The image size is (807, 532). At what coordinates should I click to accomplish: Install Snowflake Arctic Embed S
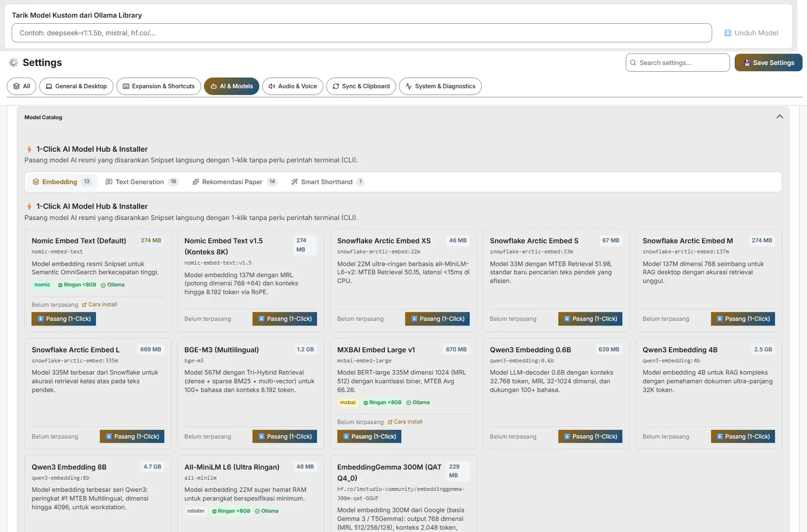coord(590,319)
